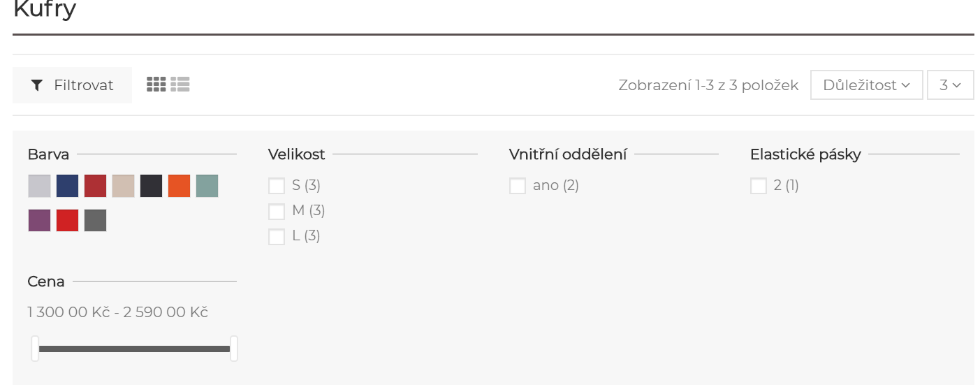Select the dark red color swatch
Viewport: 980px width, 387px height.
(96, 186)
